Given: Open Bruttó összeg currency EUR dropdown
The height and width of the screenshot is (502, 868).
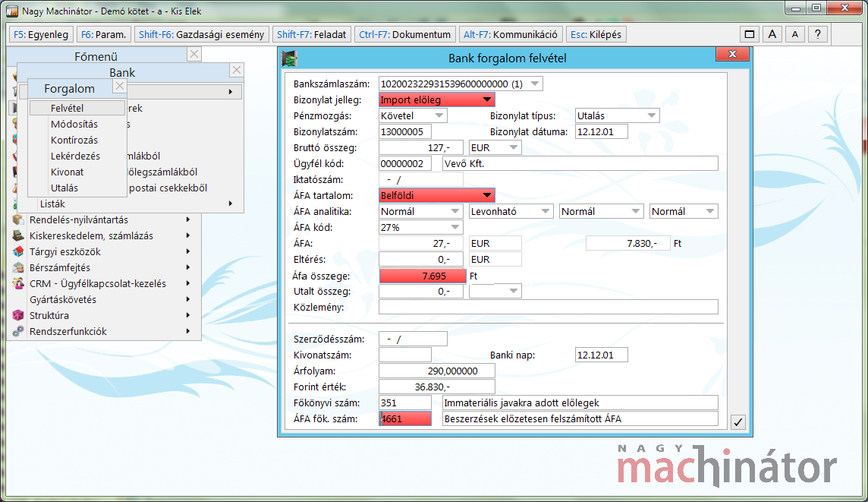Looking at the screenshot, I should pos(514,148).
